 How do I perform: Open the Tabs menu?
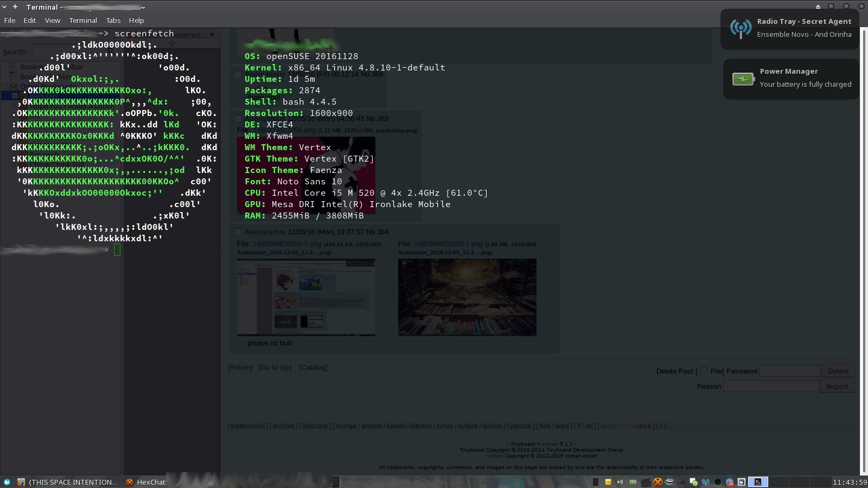pyautogui.click(x=113, y=20)
